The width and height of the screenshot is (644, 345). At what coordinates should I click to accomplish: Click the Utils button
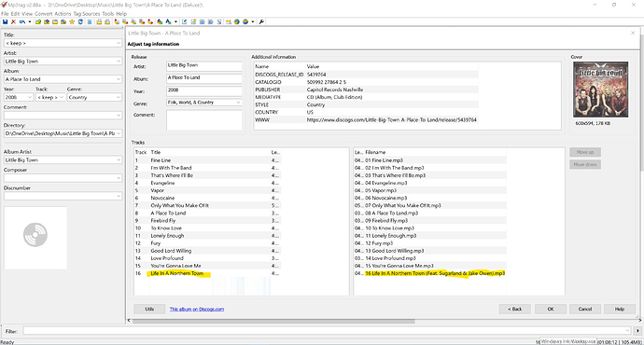pyautogui.click(x=149, y=309)
